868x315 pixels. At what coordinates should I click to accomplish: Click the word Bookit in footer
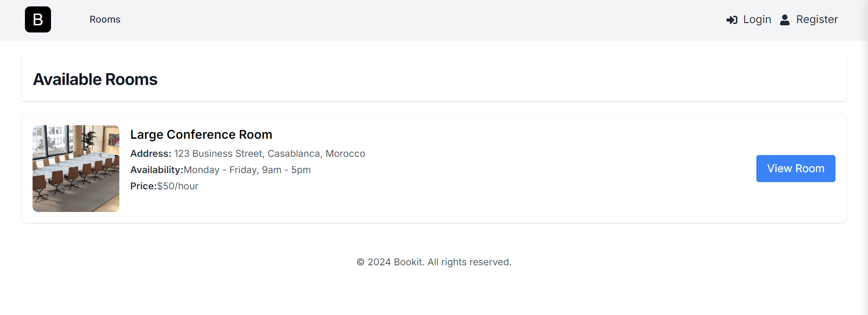coord(408,262)
